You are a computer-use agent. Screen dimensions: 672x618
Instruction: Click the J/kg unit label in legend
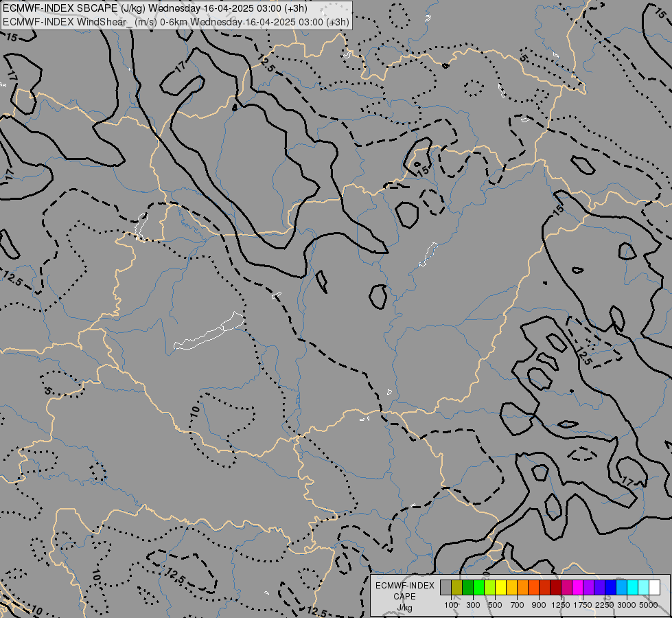point(404,608)
